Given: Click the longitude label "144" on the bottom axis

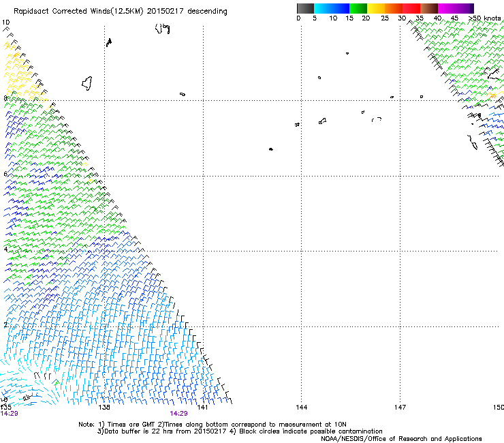Looking at the screenshot, I should (x=302, y=408).
